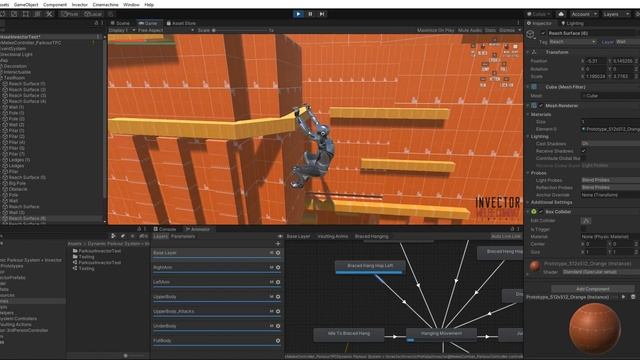This screenshot has height=360, width=640.
Task: Add a new animator layer with plus
Action: (x=278, y=244)
